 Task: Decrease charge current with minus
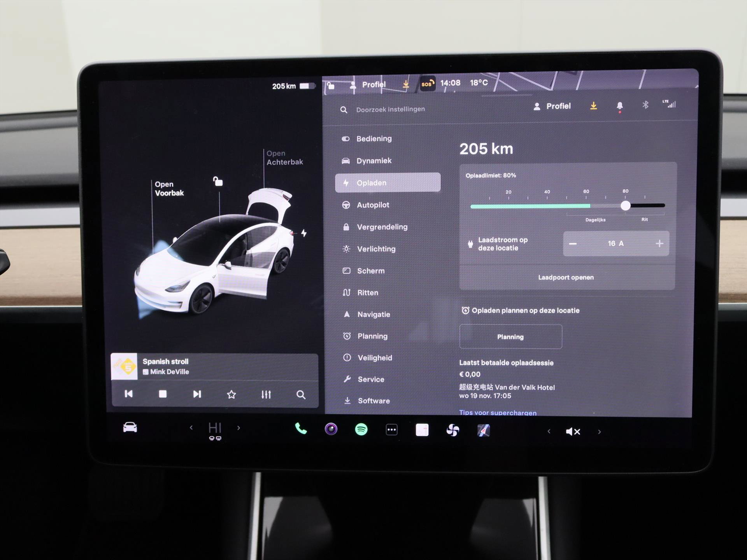point(573,244)
